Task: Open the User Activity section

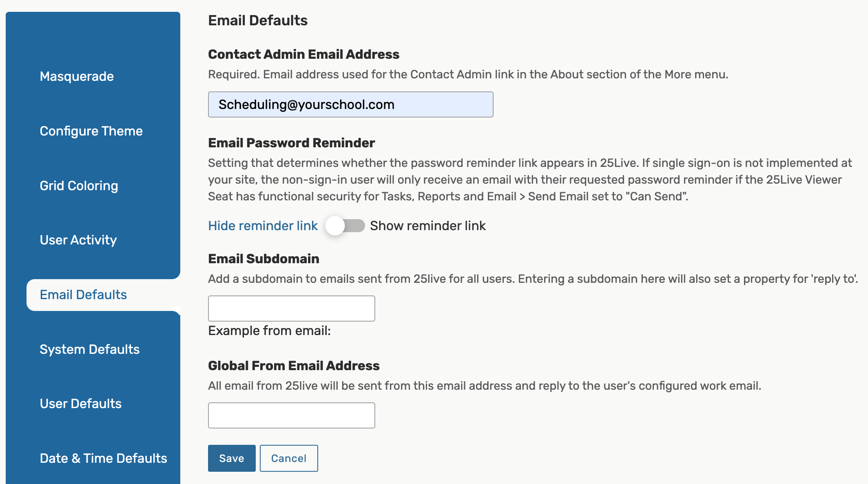Action: click(78, 240)
